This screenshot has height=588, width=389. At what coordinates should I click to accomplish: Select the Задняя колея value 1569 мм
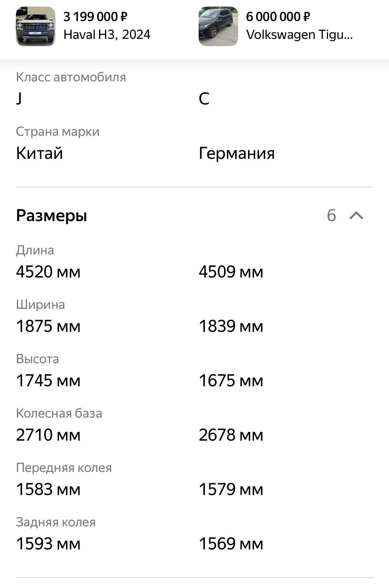pyautogui.click(x=231, y=544)
